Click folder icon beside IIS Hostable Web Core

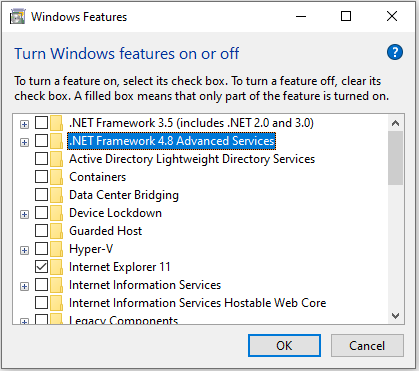(x=57, y=303)
